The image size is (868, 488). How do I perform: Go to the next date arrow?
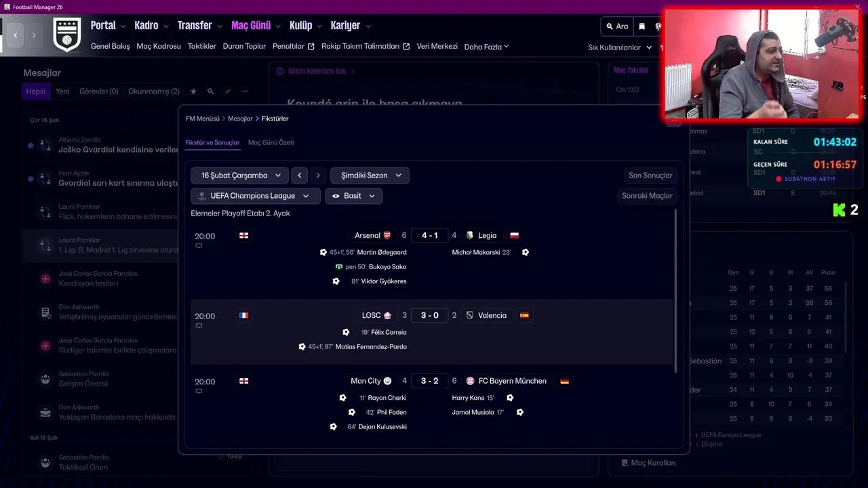point(318,176)
